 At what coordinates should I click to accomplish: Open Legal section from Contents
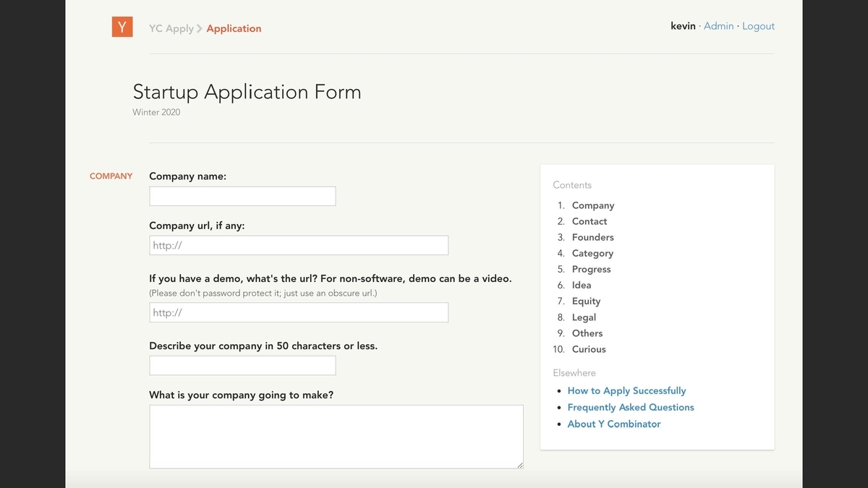point(584,317)
